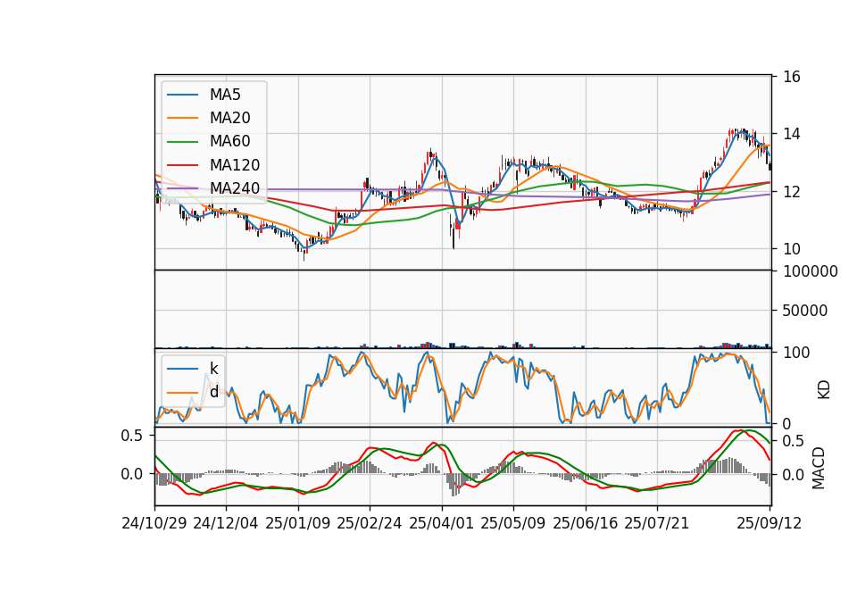This screenshot has height=616, width=857.
Task: Click the left MACD axis value 0.5
Action: [x=132, y=436]
